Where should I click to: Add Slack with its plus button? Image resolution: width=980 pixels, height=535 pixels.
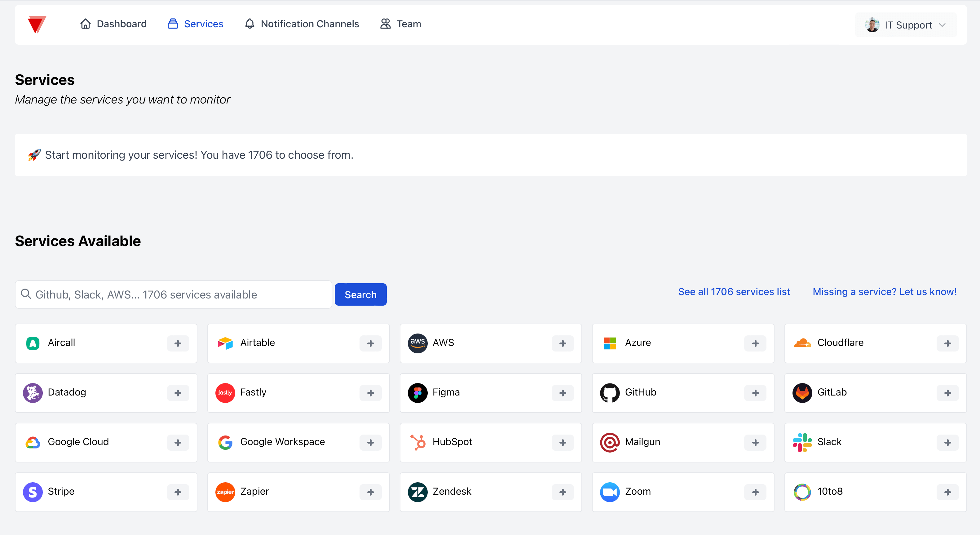[x=948, y=443]
